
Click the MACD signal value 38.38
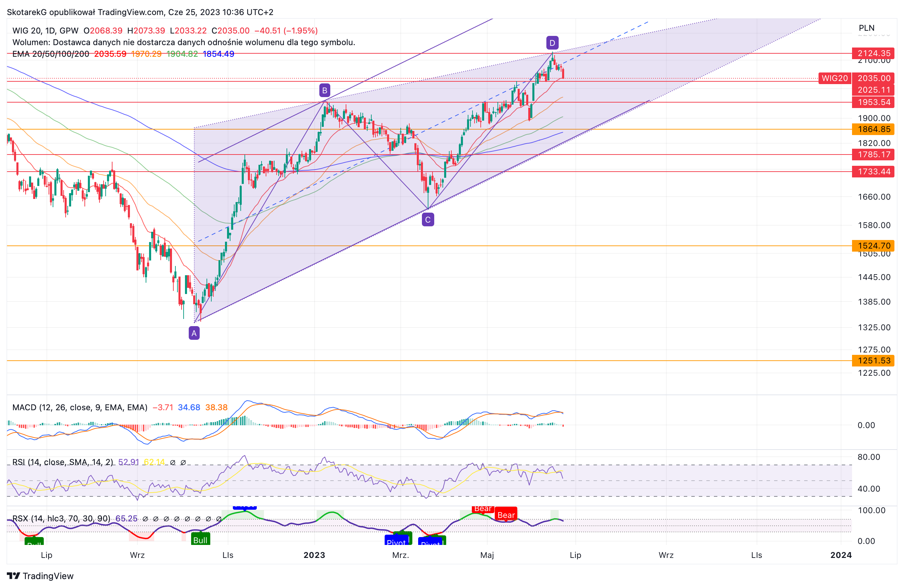pyautogui.click(x=216, y=407)
